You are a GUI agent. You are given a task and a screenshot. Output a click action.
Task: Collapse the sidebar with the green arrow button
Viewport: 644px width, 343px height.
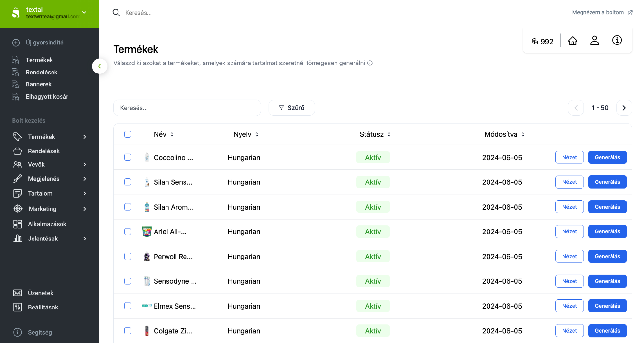coord(99,66)
